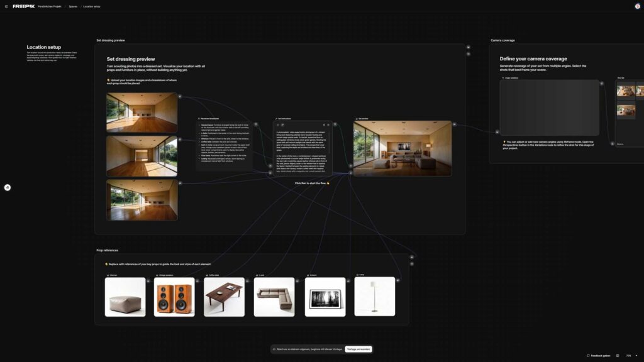
Task: Select the second empty room location photo
Action: (x=142, y=156)
